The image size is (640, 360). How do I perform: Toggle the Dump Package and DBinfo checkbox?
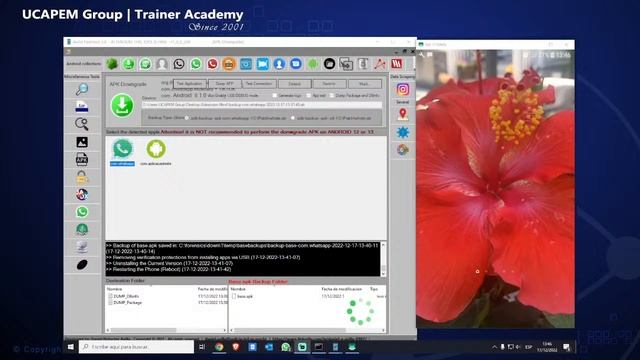pos(332,96)
